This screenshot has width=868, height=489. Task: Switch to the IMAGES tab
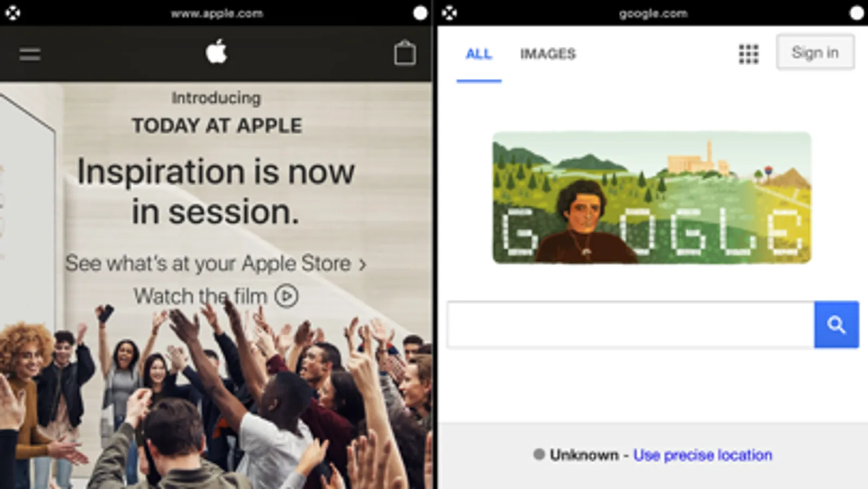click(548, 54)
